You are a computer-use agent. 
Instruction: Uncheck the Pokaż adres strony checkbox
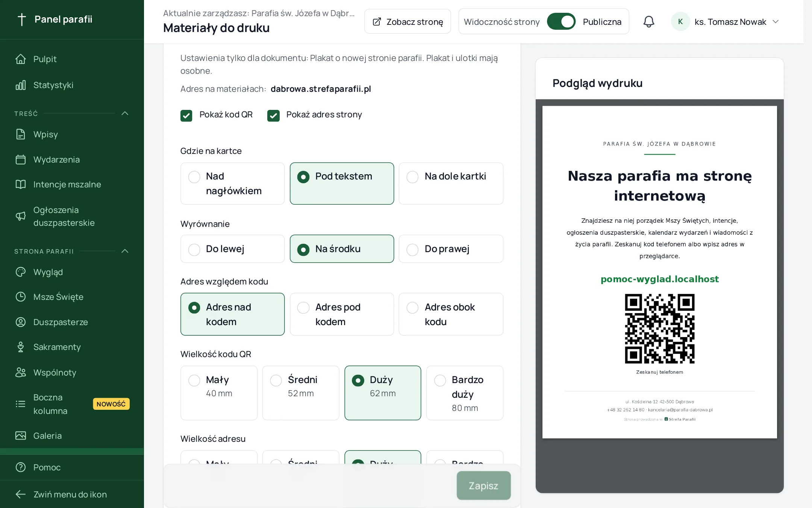pyautogui.click(x=273, y=115)
